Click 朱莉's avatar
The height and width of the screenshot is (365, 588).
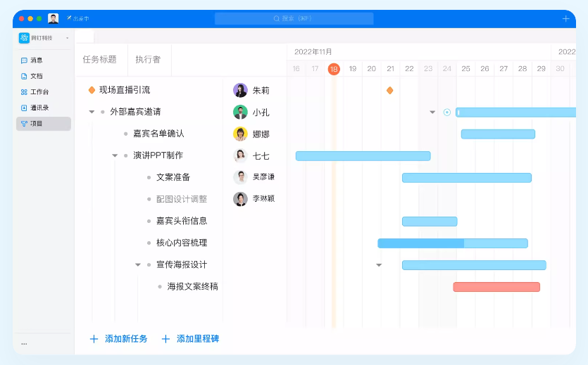pyautogui.click(x=240, y=90)
